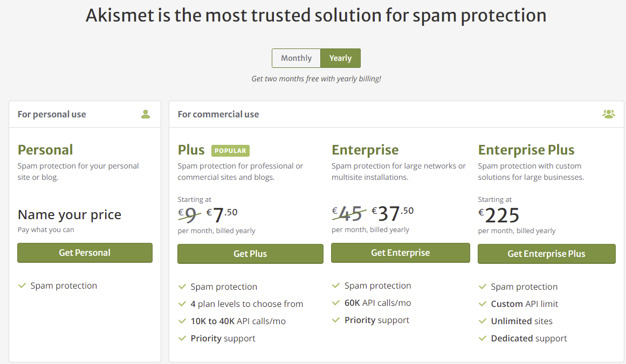Select the Yearly billing option
Image resolution: width=626 pixels, height=364 pixels.
[x=341, y=58]
